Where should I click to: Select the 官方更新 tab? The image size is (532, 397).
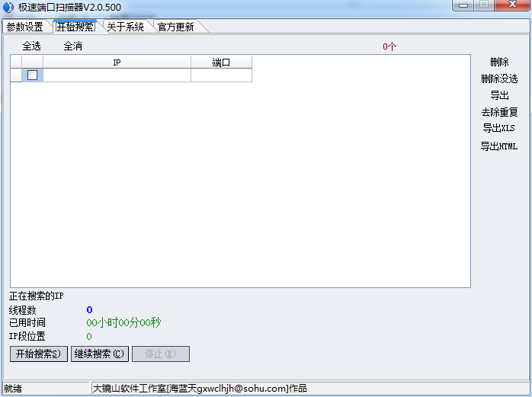tap(176, 27)
